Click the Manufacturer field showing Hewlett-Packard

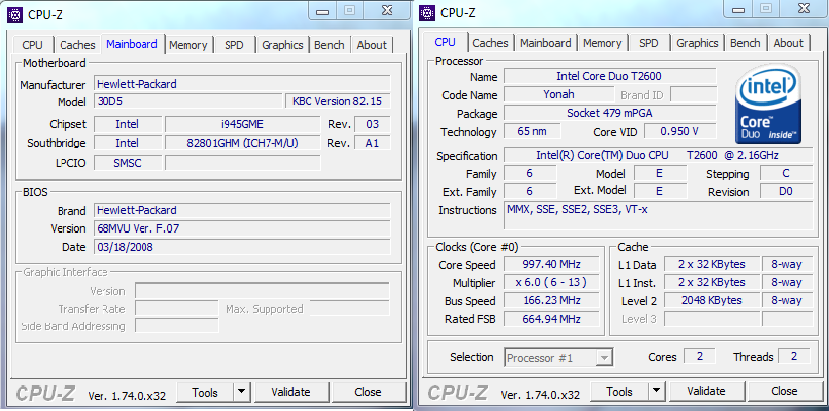tap(242, 84)
